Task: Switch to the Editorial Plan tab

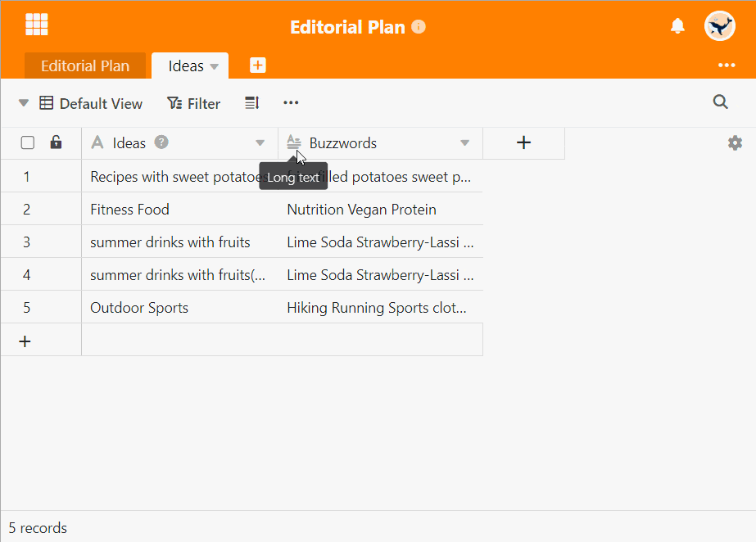Action: pyautogui.click(x=85, y=66)
